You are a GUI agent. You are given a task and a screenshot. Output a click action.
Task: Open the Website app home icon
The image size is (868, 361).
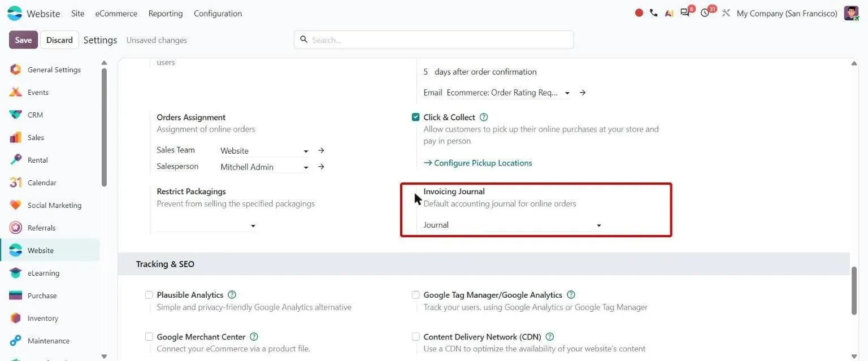[15, 13]
